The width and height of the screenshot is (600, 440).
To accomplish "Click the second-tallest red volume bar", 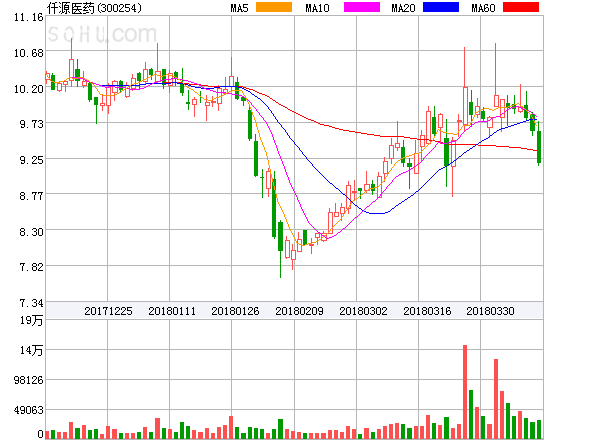I will click(x=496, y=399).
